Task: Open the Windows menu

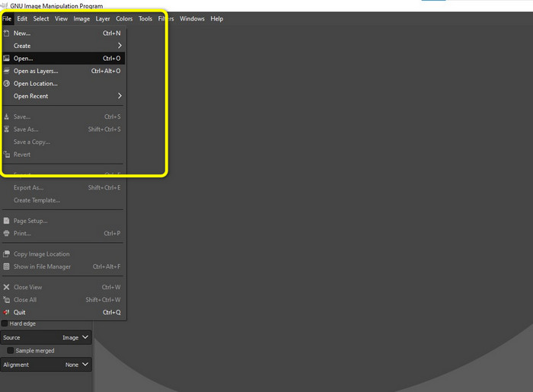Action: click(x=192, y=19)
